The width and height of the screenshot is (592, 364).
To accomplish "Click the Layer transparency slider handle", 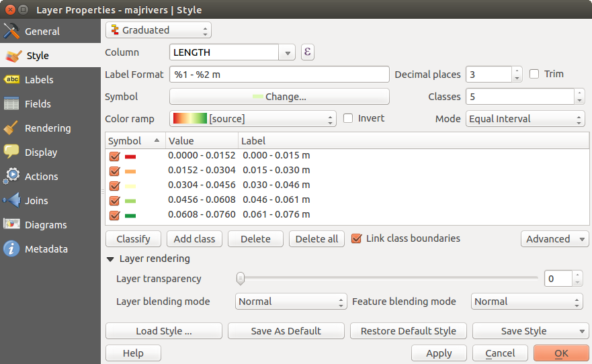I will coord(240,279).
